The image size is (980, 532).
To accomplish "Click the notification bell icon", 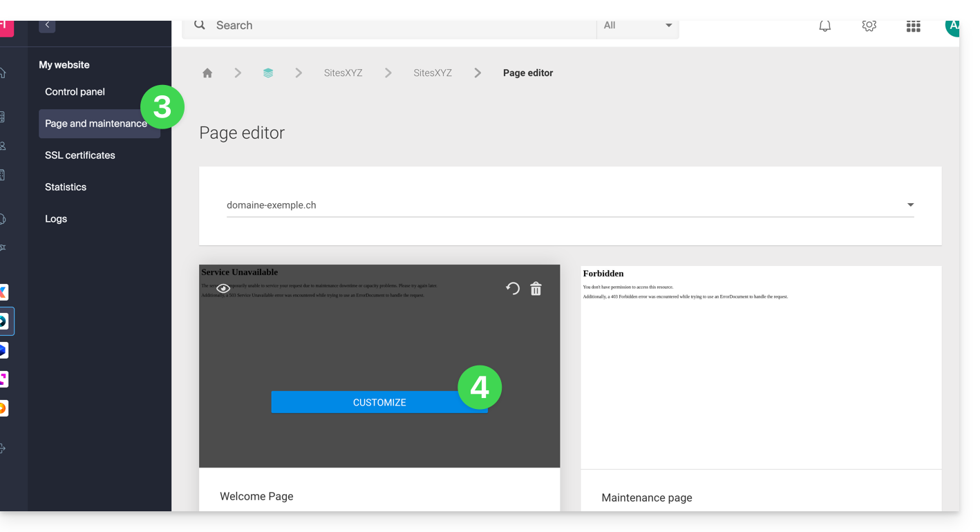I will click(824, 26).
